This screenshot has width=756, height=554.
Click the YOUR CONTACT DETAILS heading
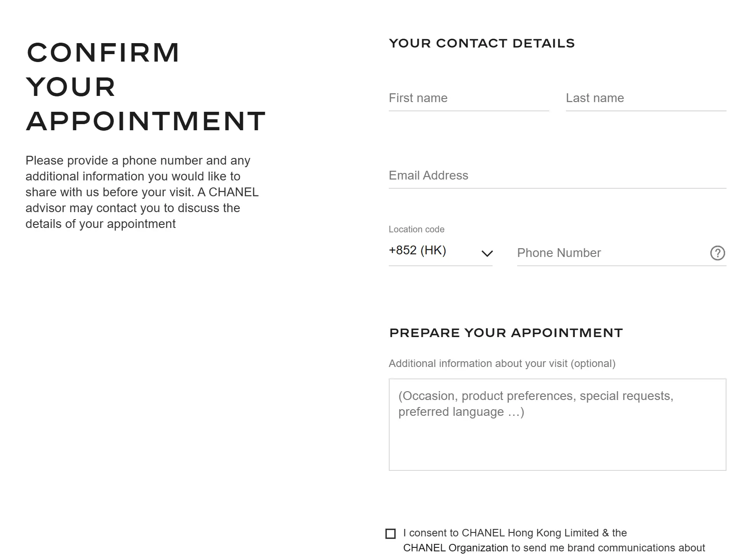(482, 43)
